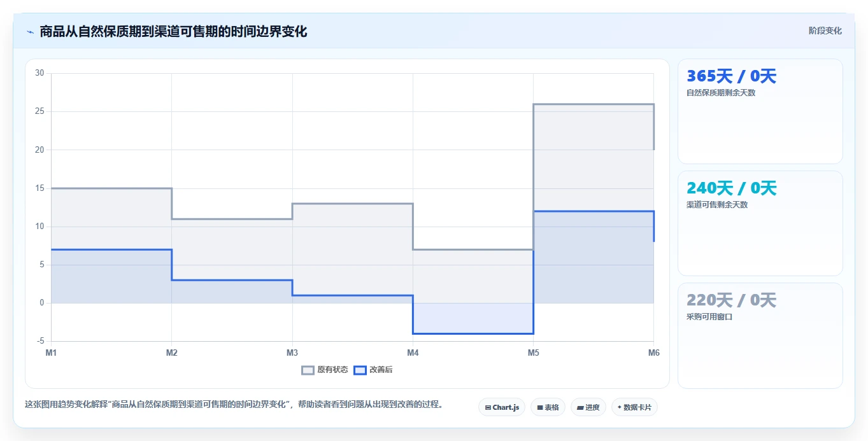Select the 表格 tag

(x=548, y=407)
